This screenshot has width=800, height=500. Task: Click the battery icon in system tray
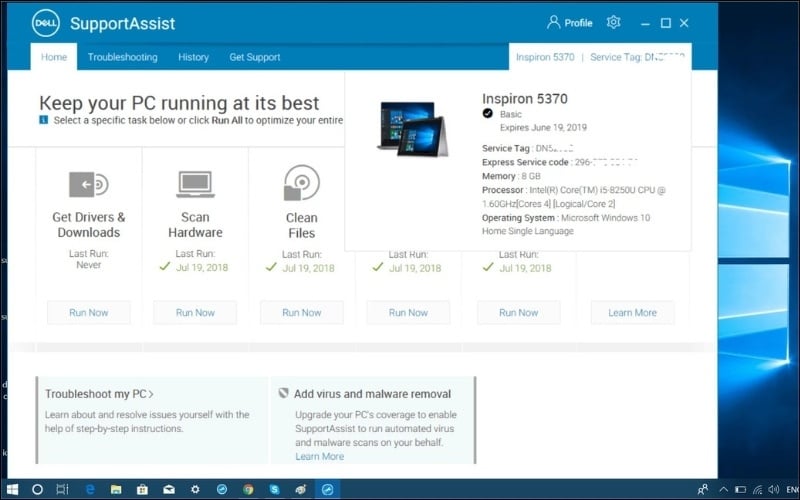(x=740, y=490)
